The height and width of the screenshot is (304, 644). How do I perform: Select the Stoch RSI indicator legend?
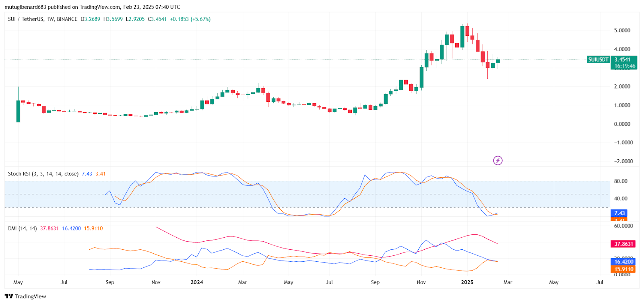43,174
